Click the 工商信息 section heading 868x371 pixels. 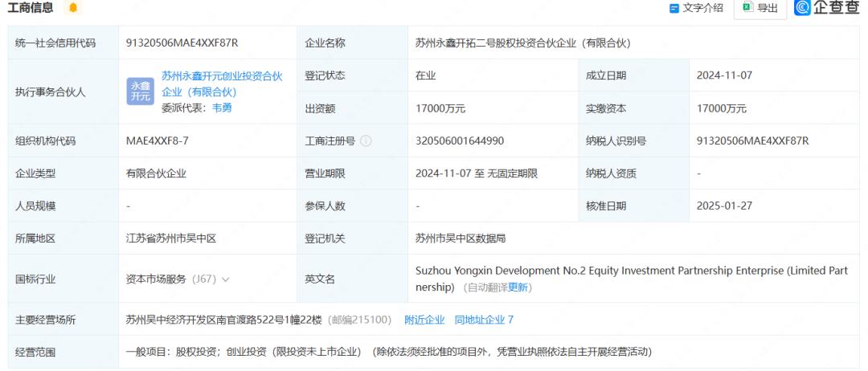31,8
